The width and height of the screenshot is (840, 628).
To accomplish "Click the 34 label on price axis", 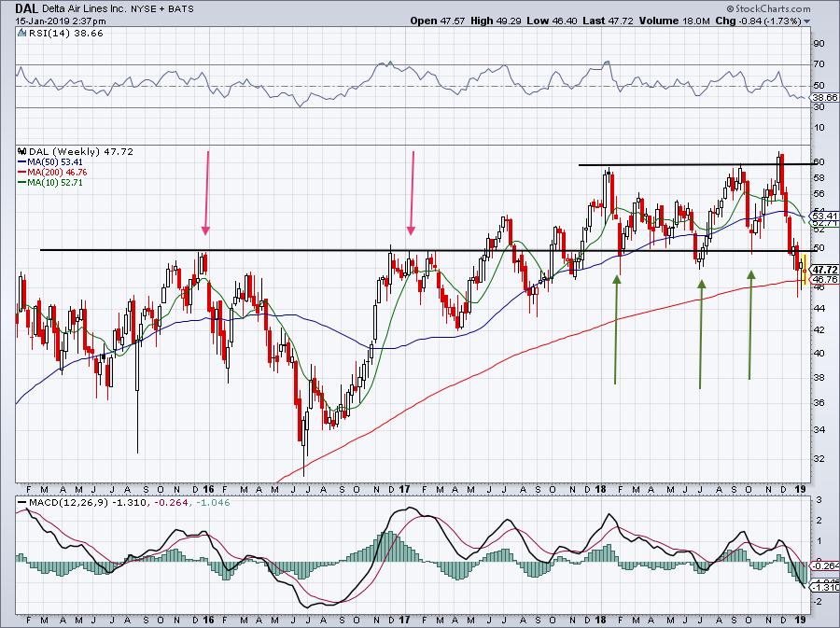I will (x=819, y=429).
